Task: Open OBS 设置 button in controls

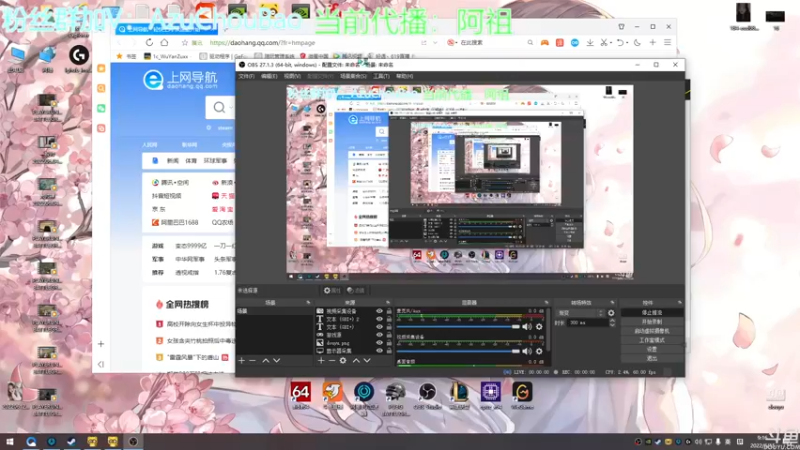Action: point(652,349)
